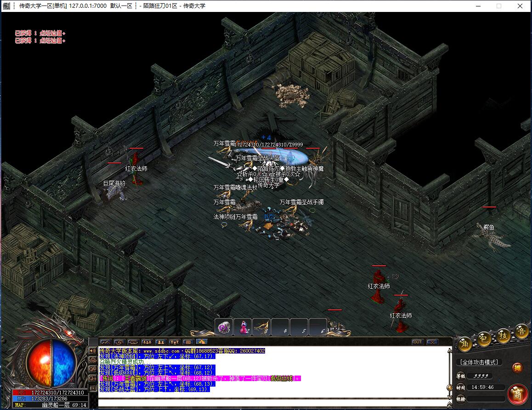Click the X button beside OUT
This screenshot has width=532, height=410.
click(x=432, y=342)
